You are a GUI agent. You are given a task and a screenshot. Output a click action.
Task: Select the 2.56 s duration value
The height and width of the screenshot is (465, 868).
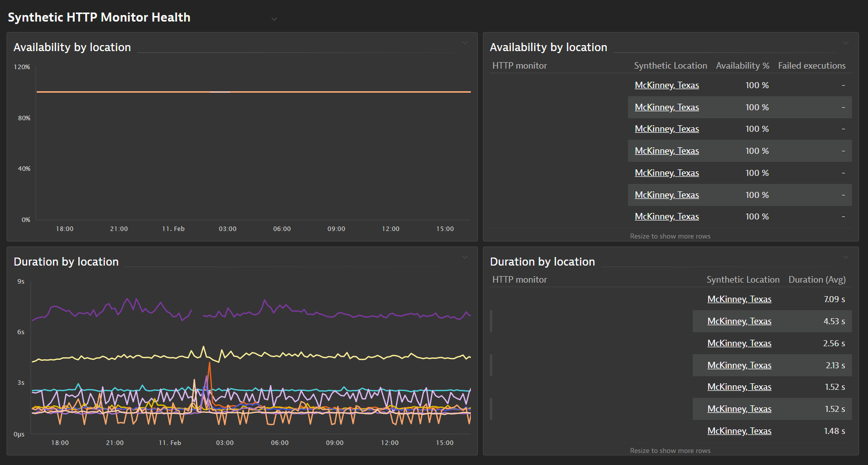834,343
